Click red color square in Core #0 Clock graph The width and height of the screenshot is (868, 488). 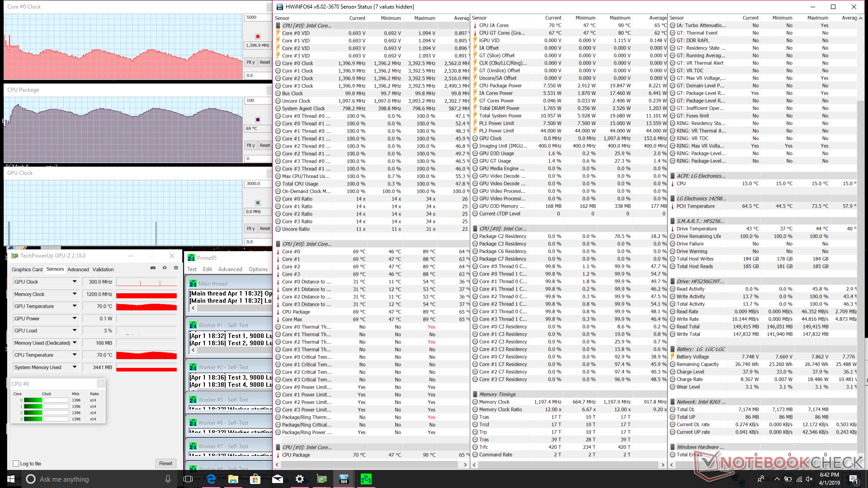258,37
